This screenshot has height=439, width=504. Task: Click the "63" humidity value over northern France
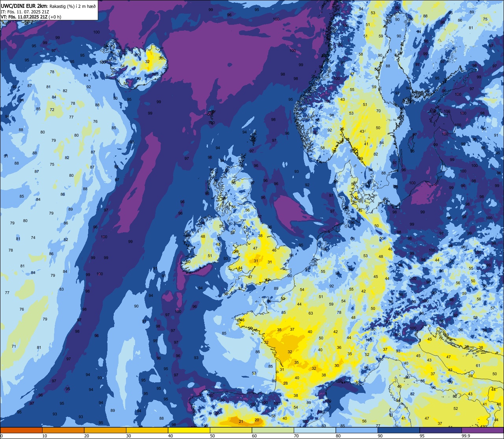click(x=311, y=313)
